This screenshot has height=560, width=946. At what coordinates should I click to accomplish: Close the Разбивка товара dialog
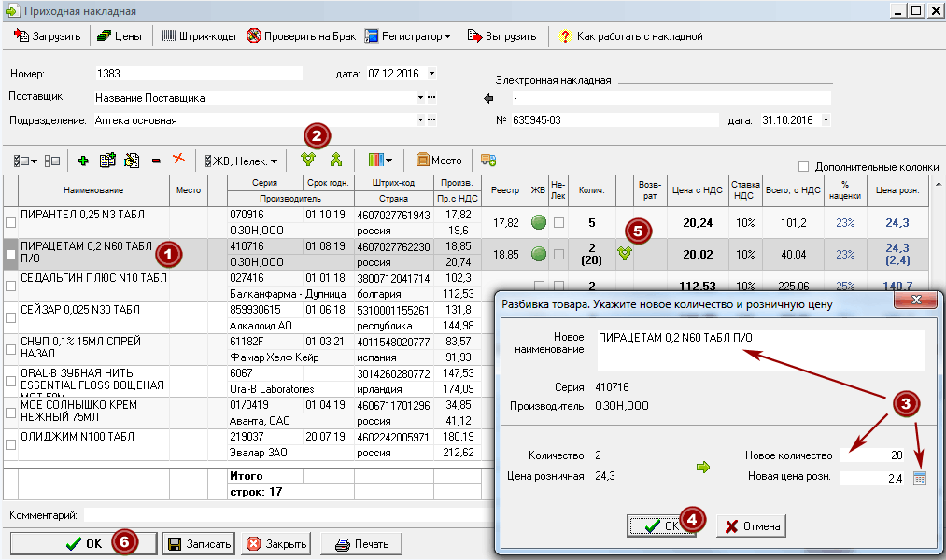916,300
